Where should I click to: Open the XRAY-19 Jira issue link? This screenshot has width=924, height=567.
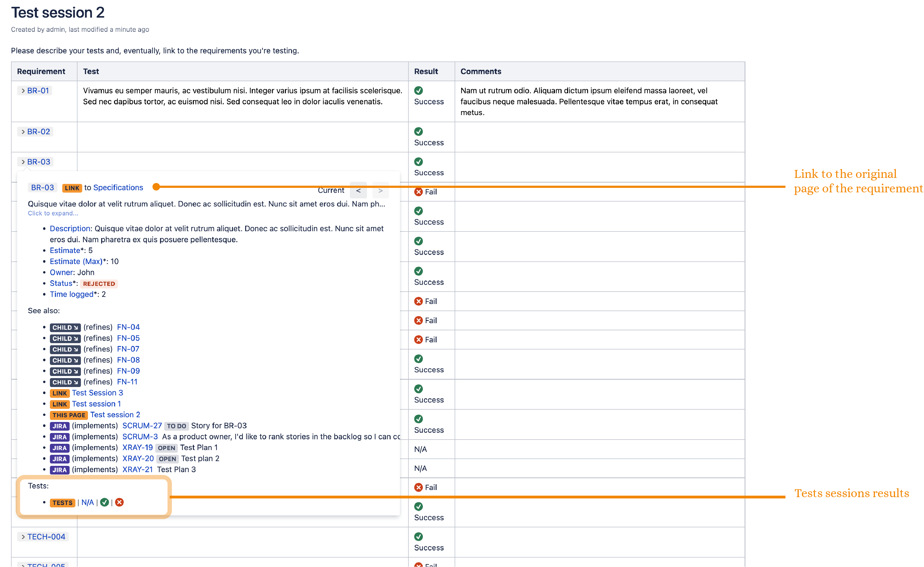(137, 448)
